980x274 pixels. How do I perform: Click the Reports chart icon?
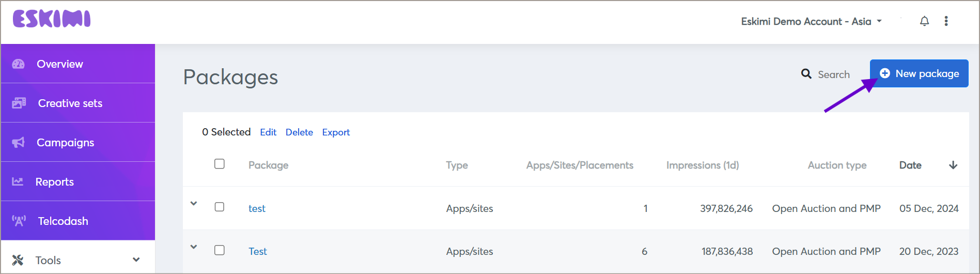pyautogui.click(x=18, y=181)
